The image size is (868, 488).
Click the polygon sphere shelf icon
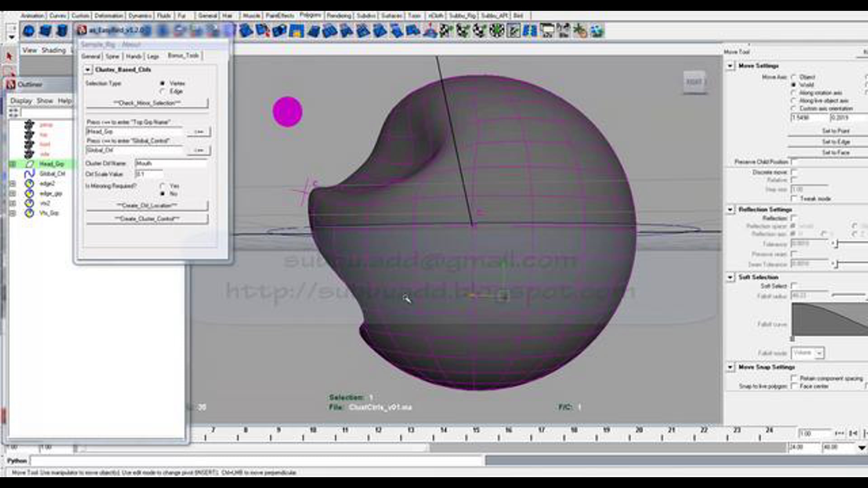coord(28,31)
